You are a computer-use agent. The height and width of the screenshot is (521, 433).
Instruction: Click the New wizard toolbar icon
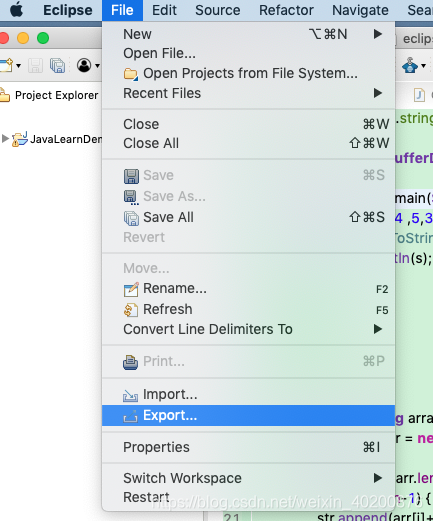(x=6, y=65)
